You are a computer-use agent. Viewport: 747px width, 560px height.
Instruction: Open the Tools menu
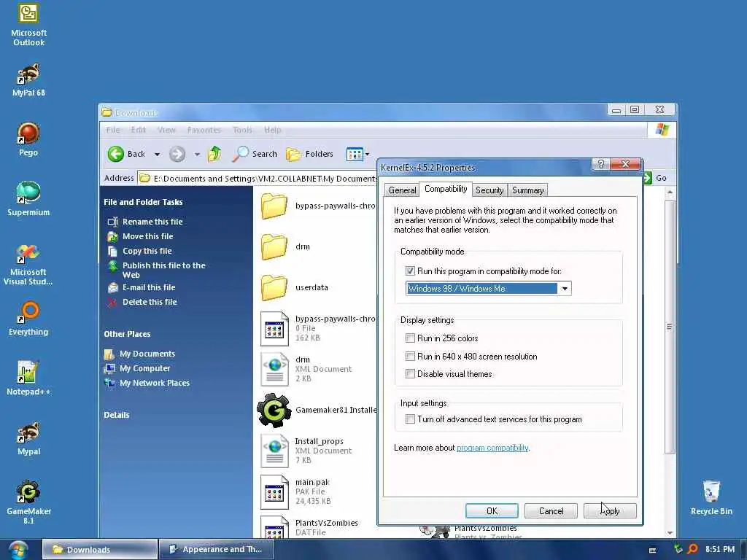[x=242, y=130]
